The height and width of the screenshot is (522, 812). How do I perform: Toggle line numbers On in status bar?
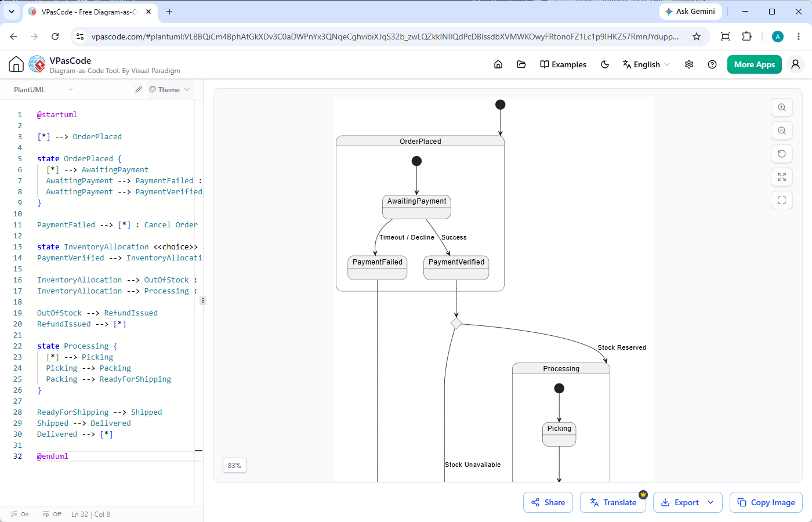[20, 514]
